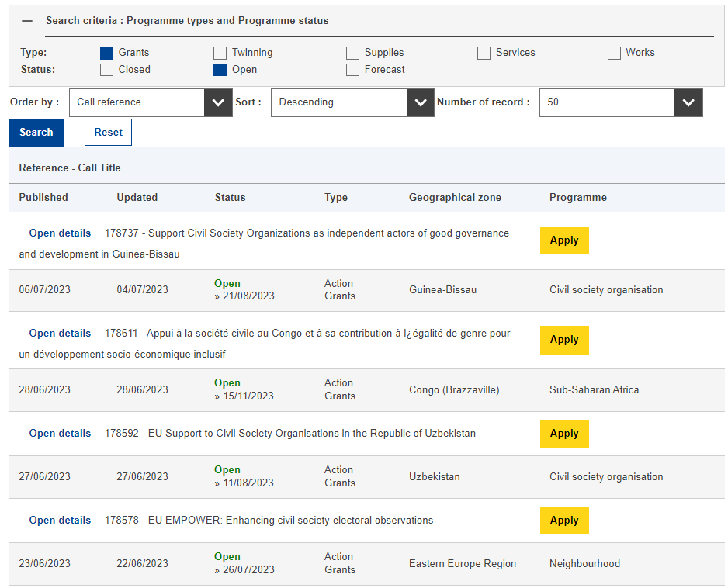Open details for Uzbekistan call 178592
This screenshot has width=728, height=588.
click(x=60, y=434)
